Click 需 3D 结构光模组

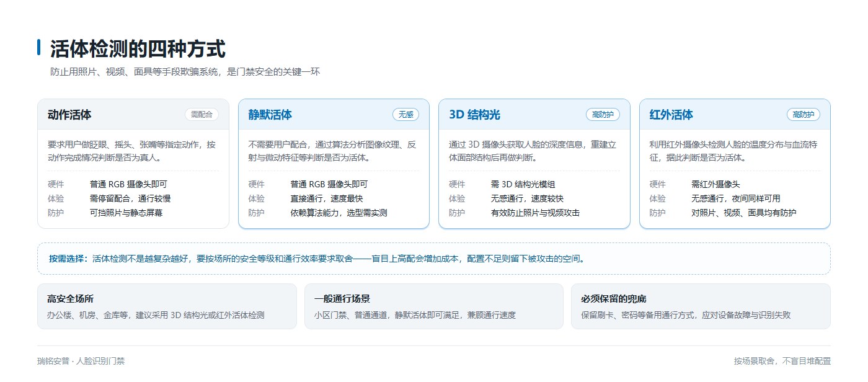[x=523, y=184]
